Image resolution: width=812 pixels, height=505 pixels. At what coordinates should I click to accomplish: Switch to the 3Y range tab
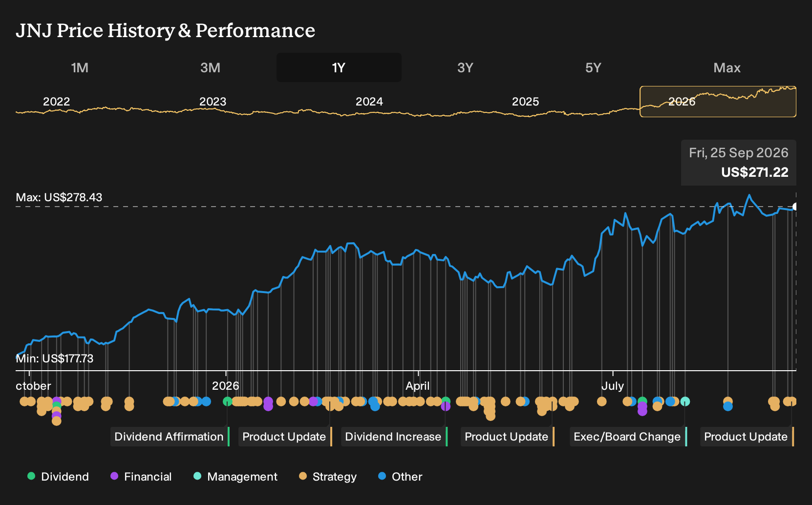pyautogui.click(x=465, y=67)
